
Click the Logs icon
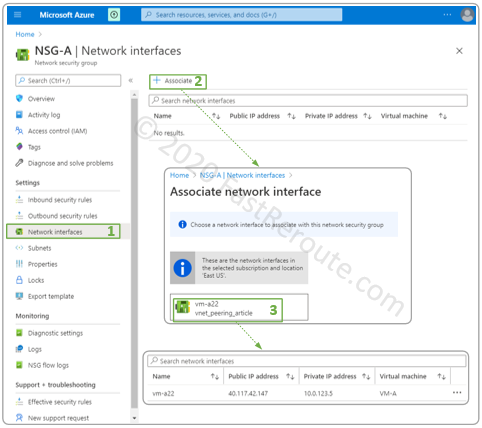(19, 349)
